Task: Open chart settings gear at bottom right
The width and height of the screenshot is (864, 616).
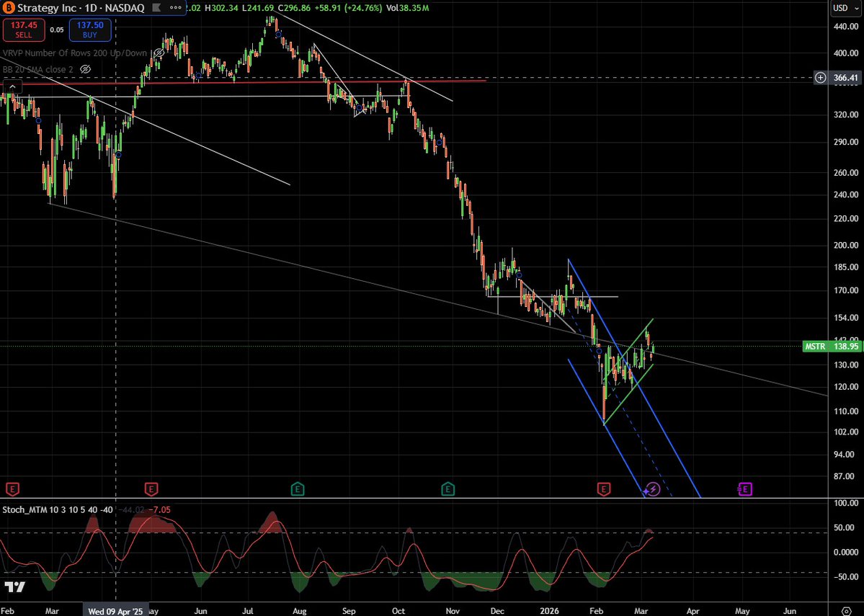Action: (847, 610)
